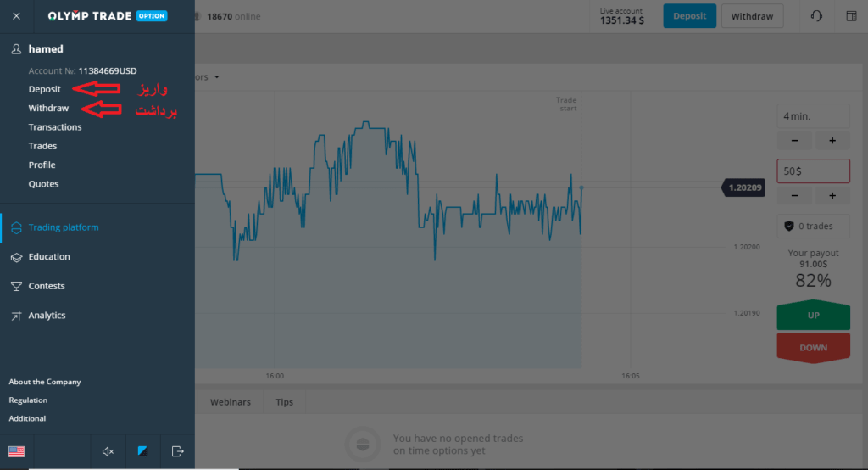Click the green UP button
This screenshot has height=470, width=868.
(813, 316)
